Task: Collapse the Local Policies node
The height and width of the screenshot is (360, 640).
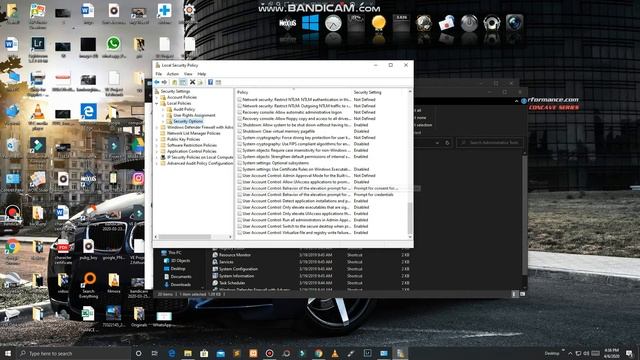Action: 157,104
